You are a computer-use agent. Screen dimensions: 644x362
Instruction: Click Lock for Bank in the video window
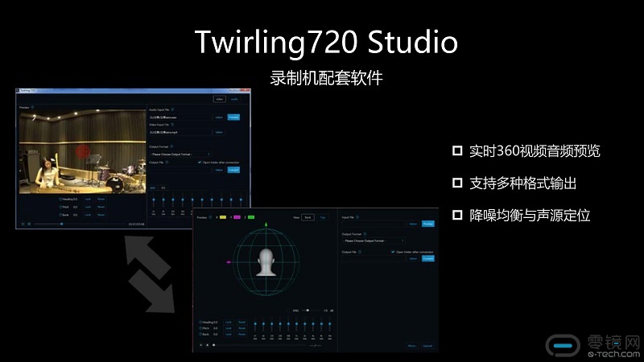(88, 215)
